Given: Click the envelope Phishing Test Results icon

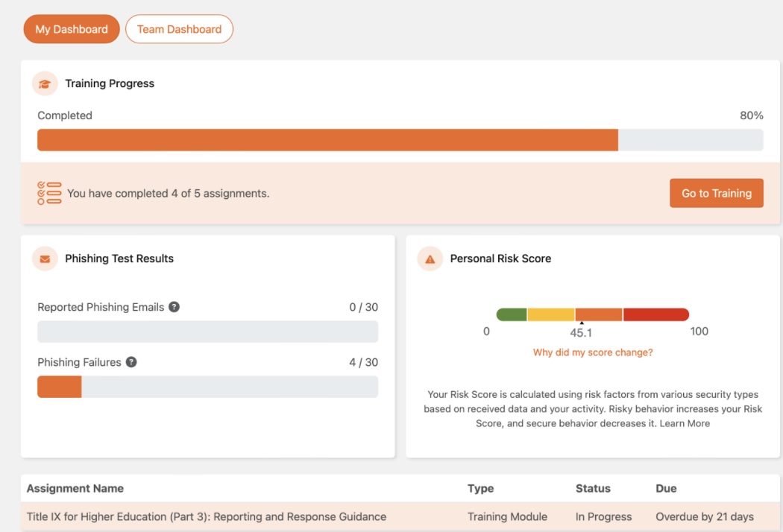Looking at the screenshot, I should (x=45, y=259).
